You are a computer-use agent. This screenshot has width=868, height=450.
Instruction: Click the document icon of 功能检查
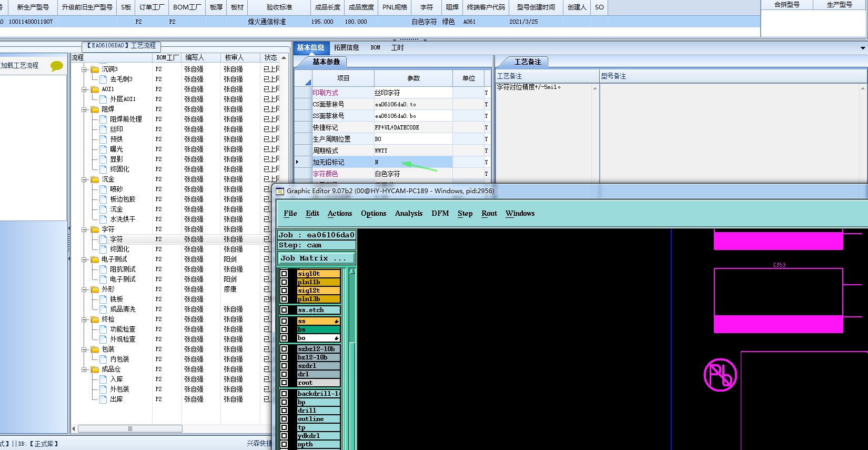103,329
